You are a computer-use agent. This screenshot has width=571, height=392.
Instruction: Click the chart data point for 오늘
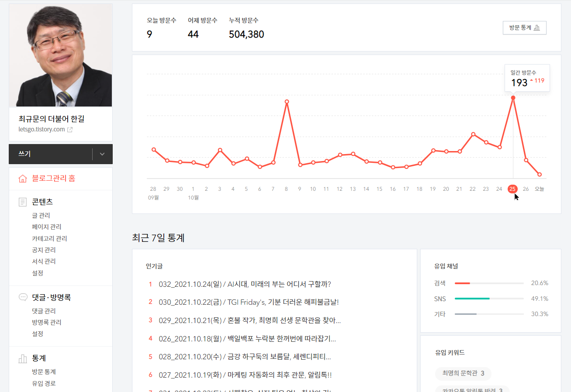pyautogui.click(x=540, y=175)
